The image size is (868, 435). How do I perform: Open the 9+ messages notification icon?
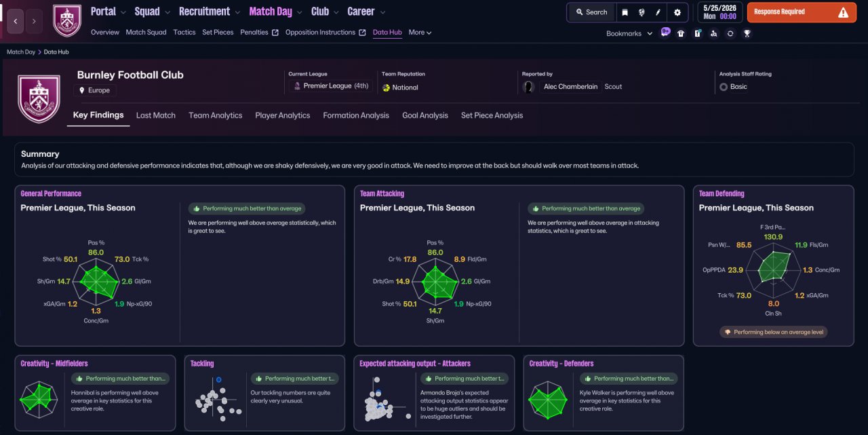665,32
